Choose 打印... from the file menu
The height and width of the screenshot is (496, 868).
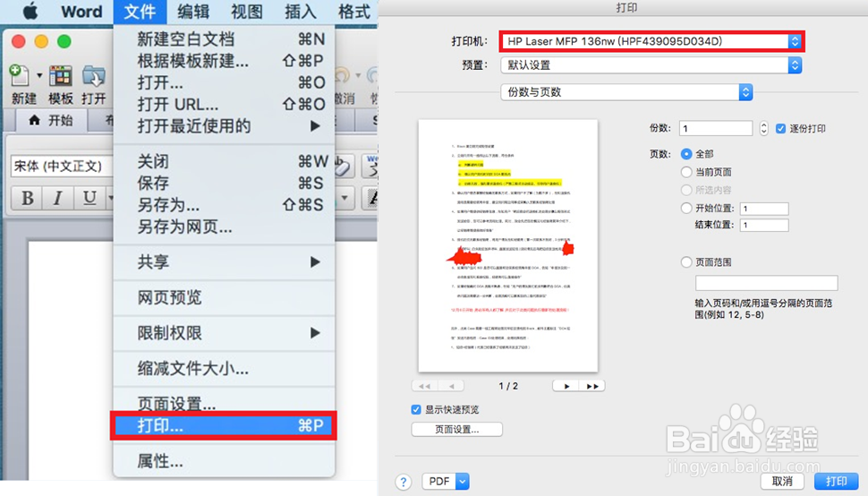(224, 425)
